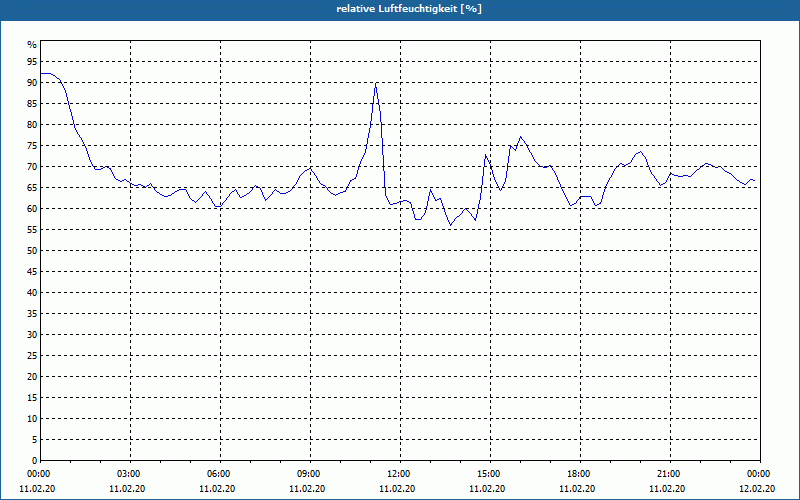The image size is (800, 500).
Task: Click y-axis label '25'
Action: coord(32,356)
